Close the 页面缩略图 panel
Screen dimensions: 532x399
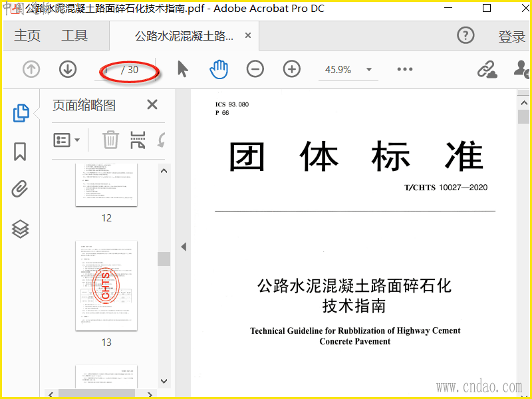point(152,104)
